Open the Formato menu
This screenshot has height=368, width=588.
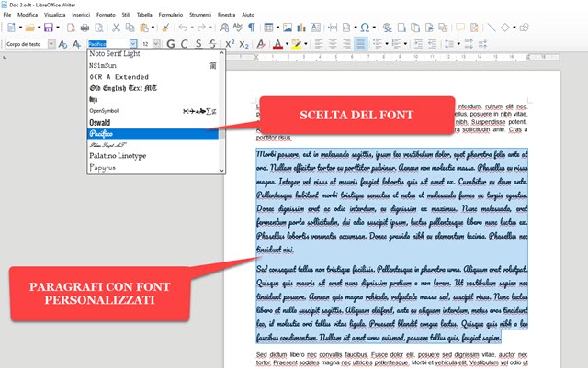click(x=106, y=15)
